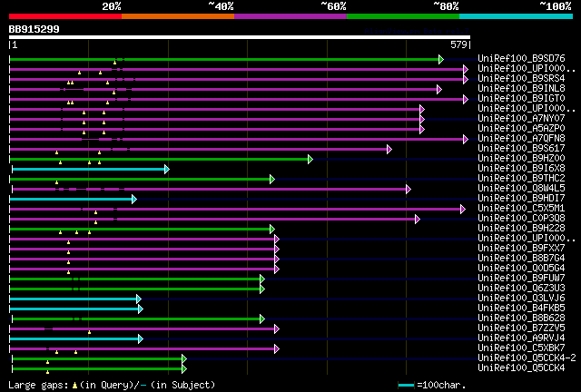This screenshot has height=392, width=581.
Task: Select the UniRef100_Q5CCK4 label on the last row
Action: pos(521,367)
